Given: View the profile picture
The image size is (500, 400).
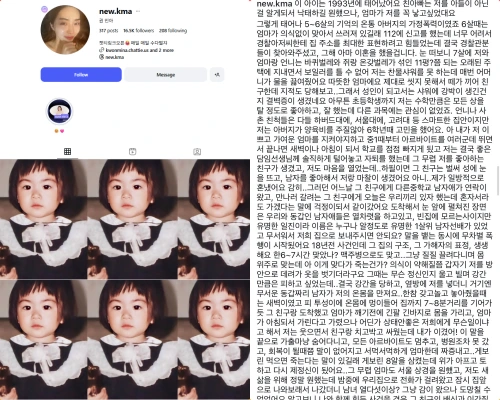Looking at the screenshot, I should coord(65,30).
